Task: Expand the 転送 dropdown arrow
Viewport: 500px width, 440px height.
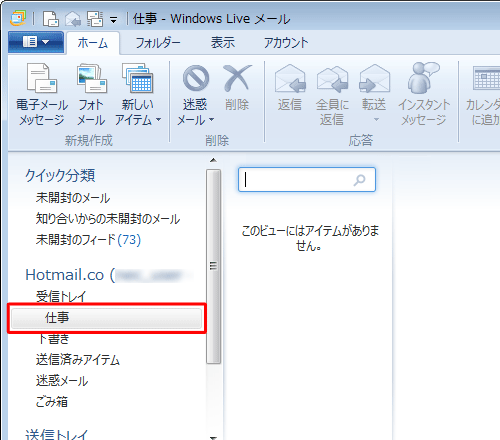Action: coord(376,119)
